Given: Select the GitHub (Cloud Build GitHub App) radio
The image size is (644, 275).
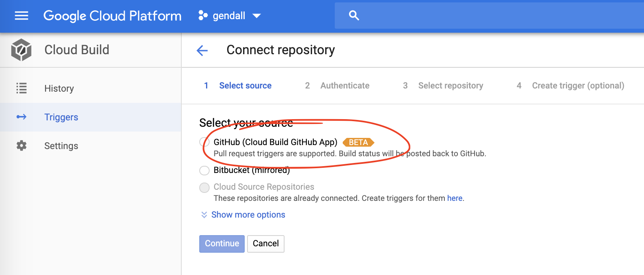Looking at the screenshot, I should tap(204, 142).
